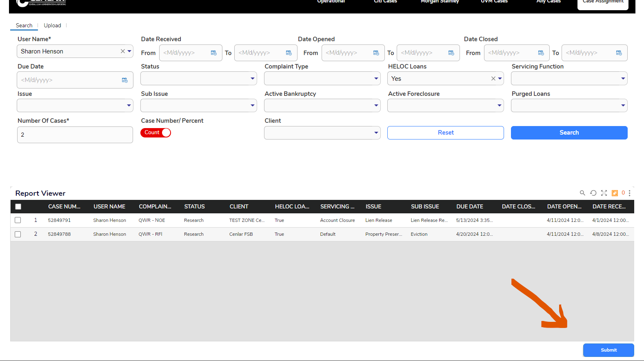Select case number 52849788 cell
The image size is (644, 361).
click(x=59, y=234)
